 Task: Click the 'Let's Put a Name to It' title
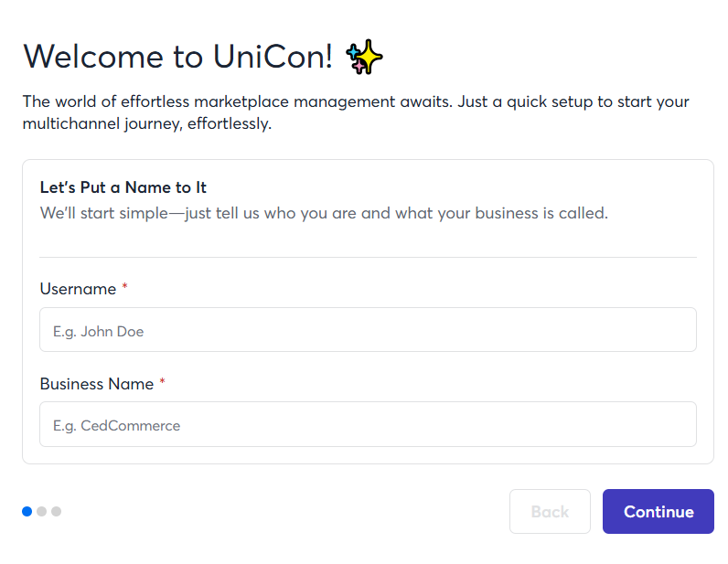[123, 187]
